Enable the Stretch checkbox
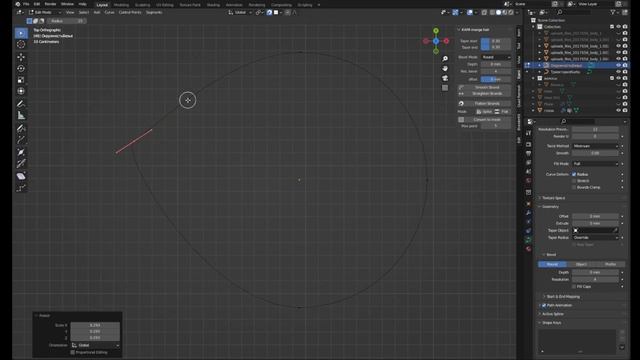This screenshot has width=640, height=360. [x=574, y=181]
